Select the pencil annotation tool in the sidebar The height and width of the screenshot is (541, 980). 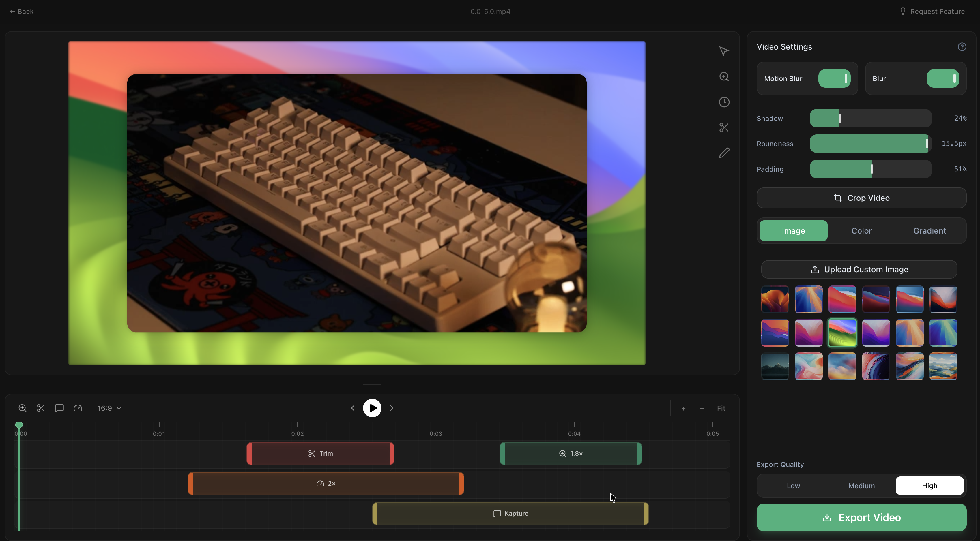(723, 153)
